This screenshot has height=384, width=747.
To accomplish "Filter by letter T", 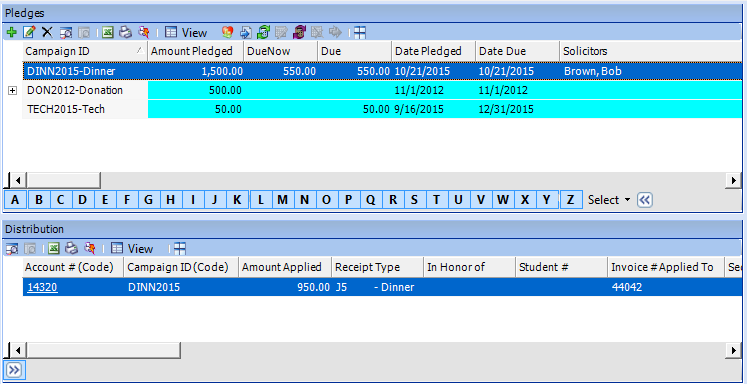I will click(436, 200).
